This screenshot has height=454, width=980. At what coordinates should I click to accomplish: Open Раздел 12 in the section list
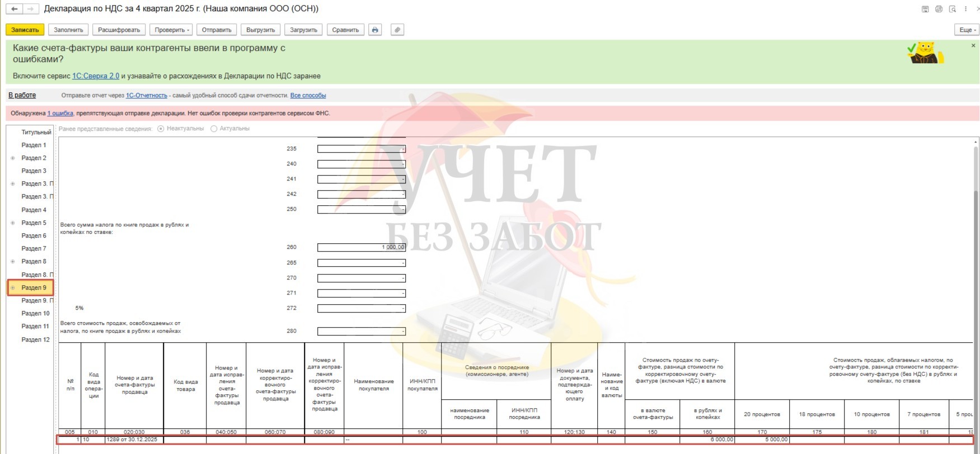click(35, 339)
